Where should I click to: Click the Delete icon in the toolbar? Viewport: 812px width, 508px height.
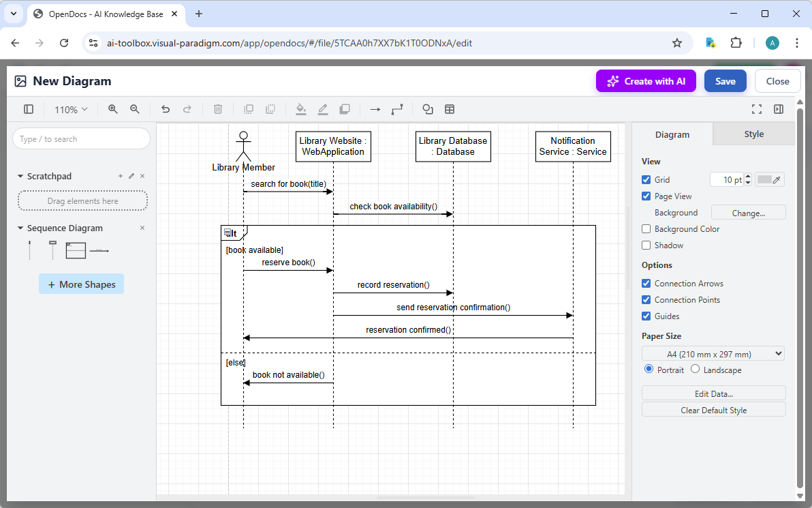pyautogui.click(x=217, y=109)
